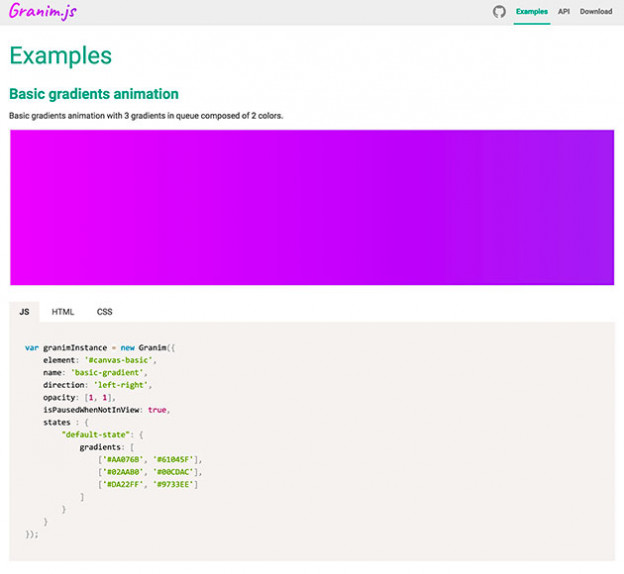Switch to the JS code tab
The height and width of the screenshot is (574, 624).
click(24, 312)
